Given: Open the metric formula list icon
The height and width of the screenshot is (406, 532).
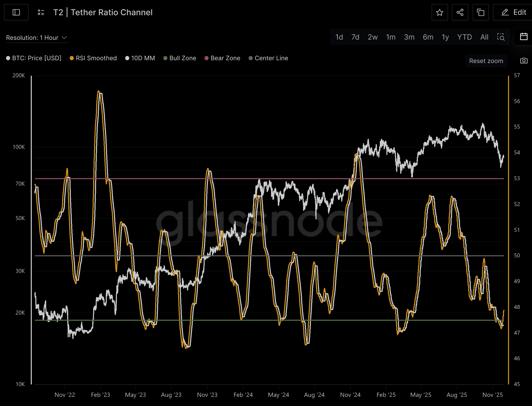Looking at the screenshot, I should 41,12.
